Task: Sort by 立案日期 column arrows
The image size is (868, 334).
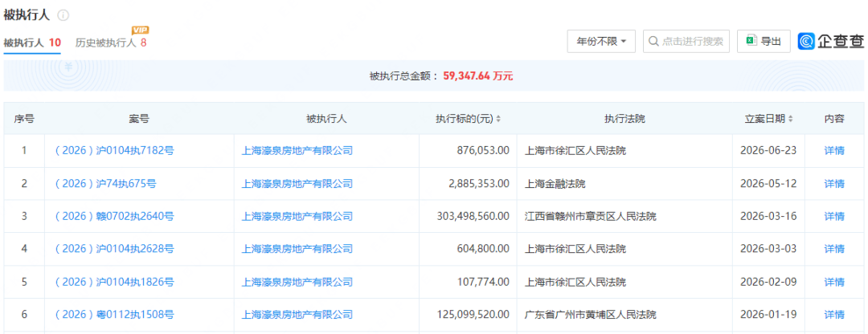Action: click(x=790, y=119)
